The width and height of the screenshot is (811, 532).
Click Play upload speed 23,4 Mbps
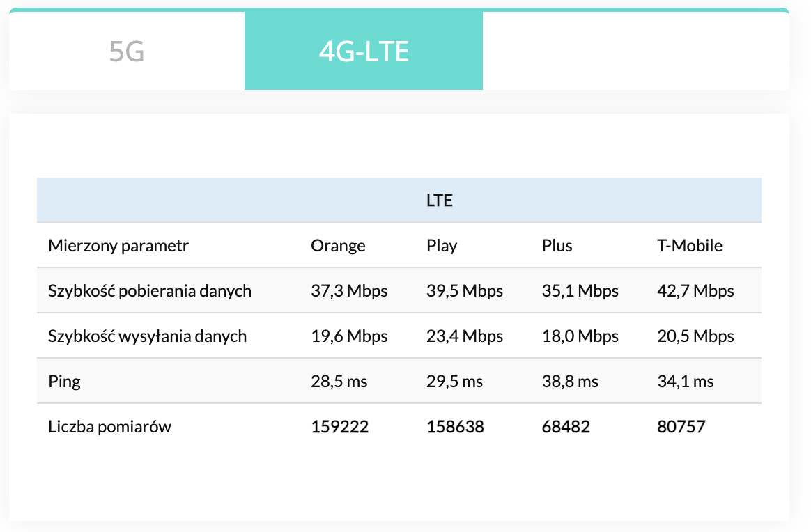(x=465, y=336)
